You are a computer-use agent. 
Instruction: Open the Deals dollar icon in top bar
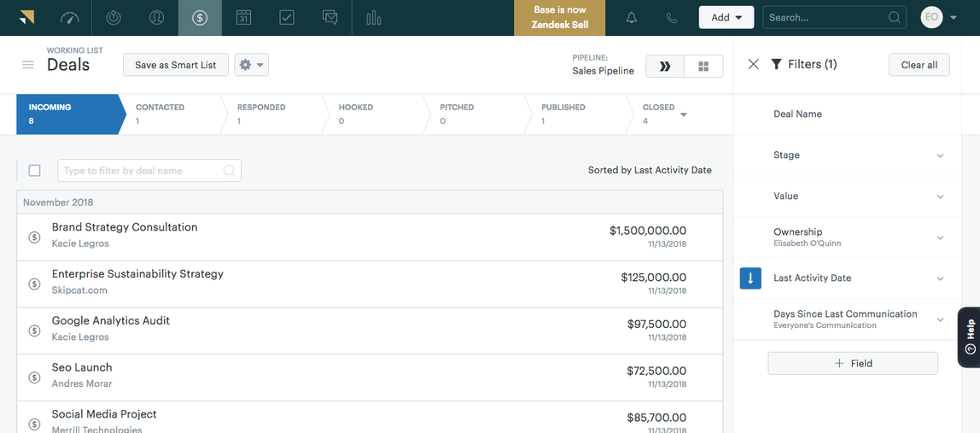click(x=200, y=18)
